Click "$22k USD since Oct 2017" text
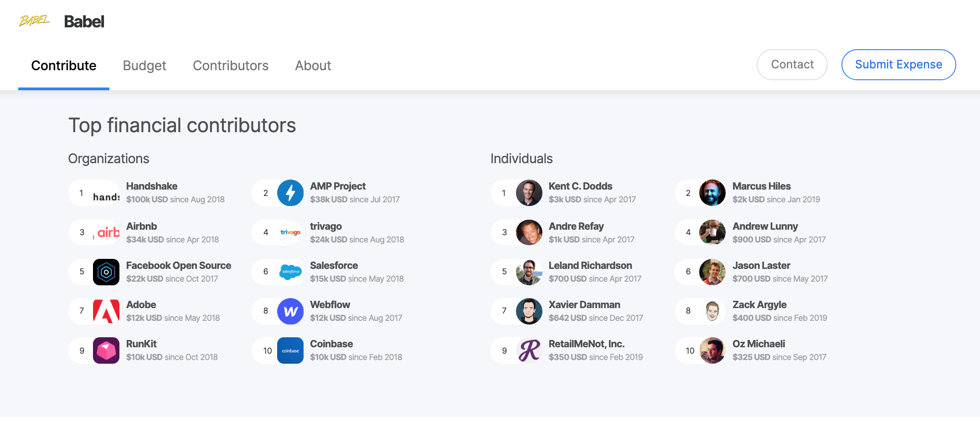The height and width of the screenshot is (443, 980). (172, 278)
